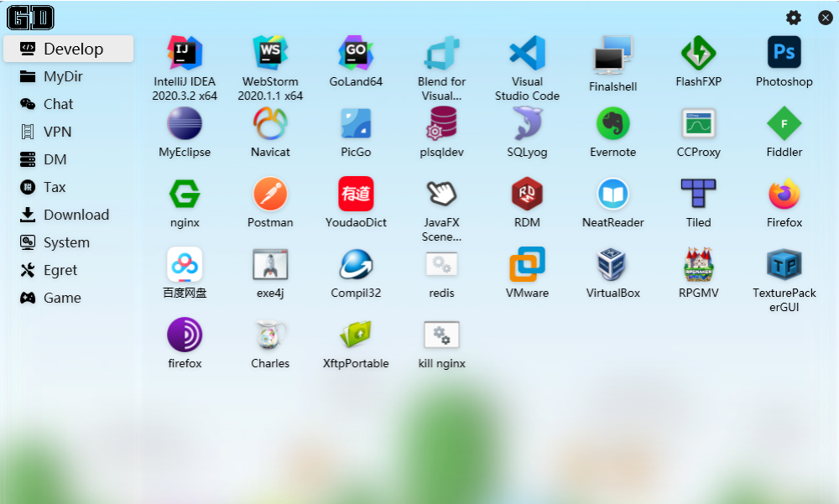Screen dimensions: 839x504
Task: Launch Visual Studio Code
Action: pos(527,53)
